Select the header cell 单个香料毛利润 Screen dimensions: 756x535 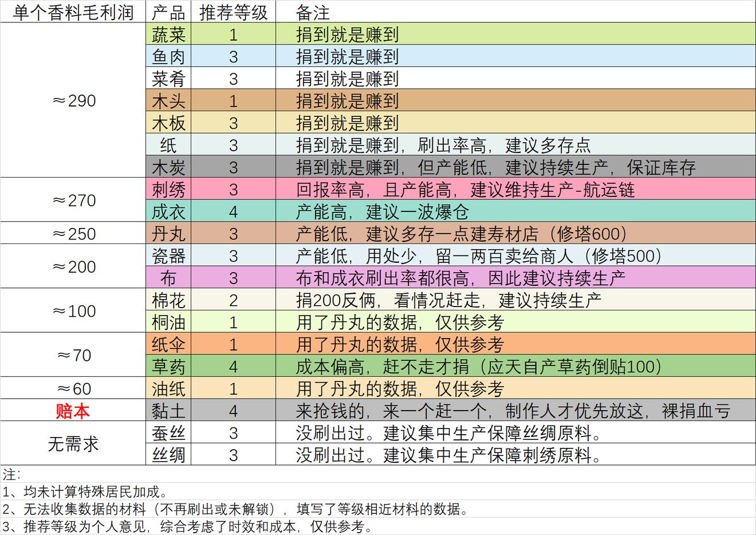(x=73, y=12)
